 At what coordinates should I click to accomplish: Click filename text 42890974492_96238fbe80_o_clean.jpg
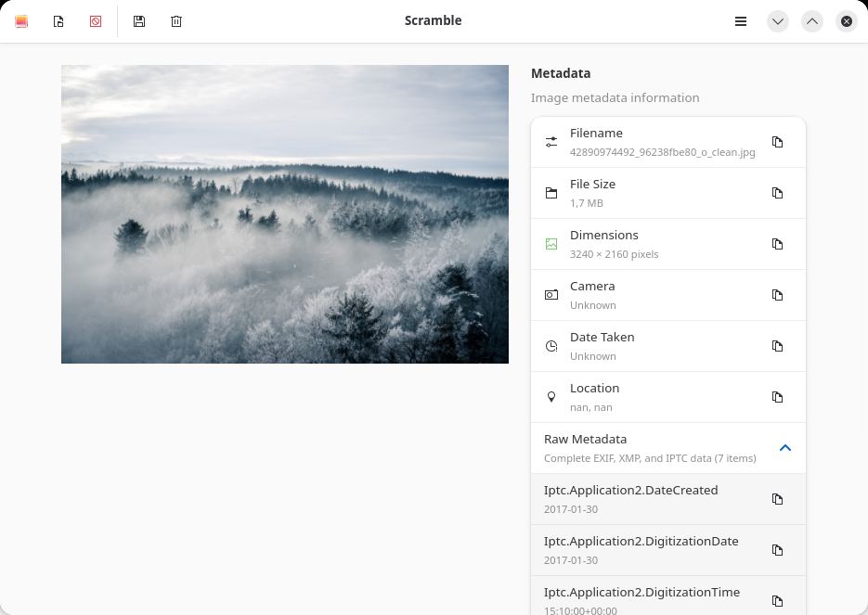663,152
